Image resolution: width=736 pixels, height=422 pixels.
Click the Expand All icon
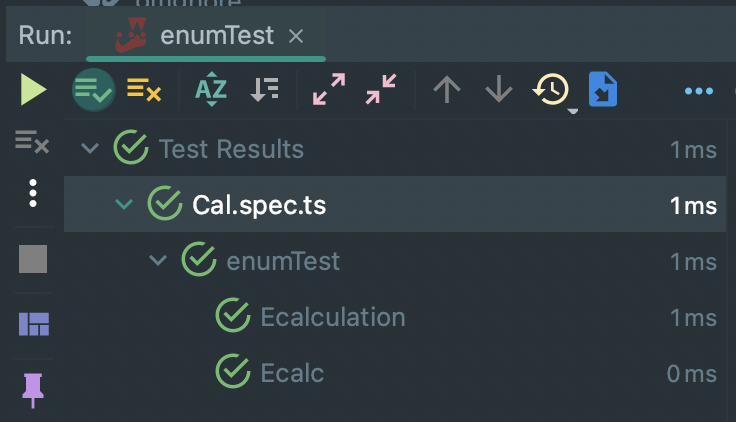(x=328, y=90)
